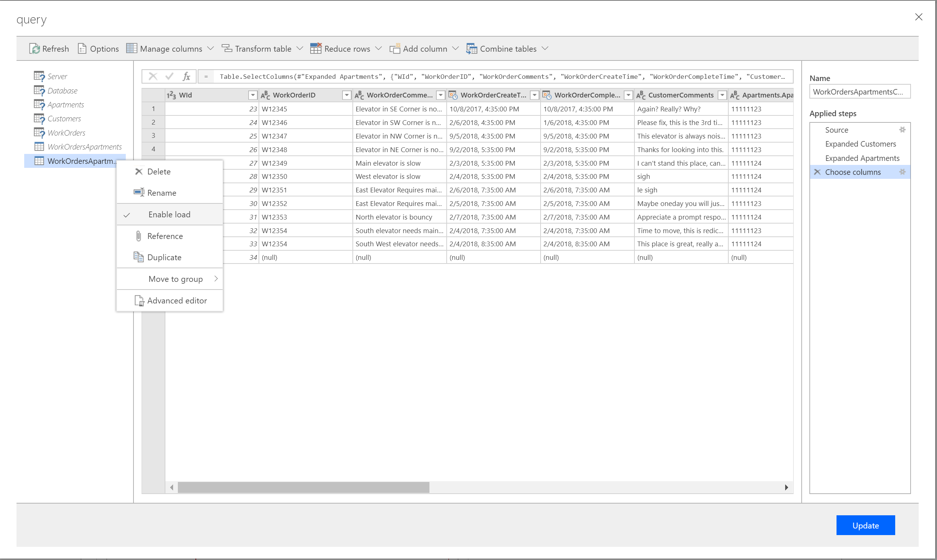
Task: Expand Move to group submenu
Action: [176, 279]
